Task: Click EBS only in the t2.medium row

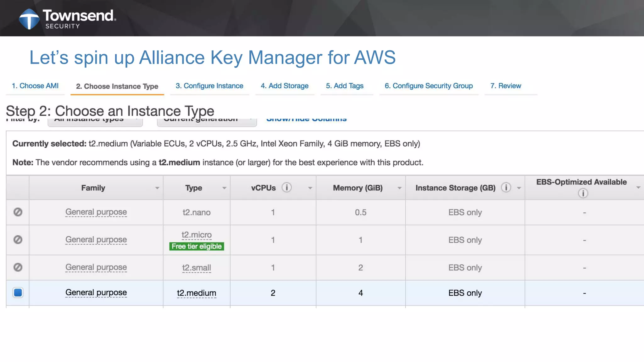Action: click(x=465, y=293)
